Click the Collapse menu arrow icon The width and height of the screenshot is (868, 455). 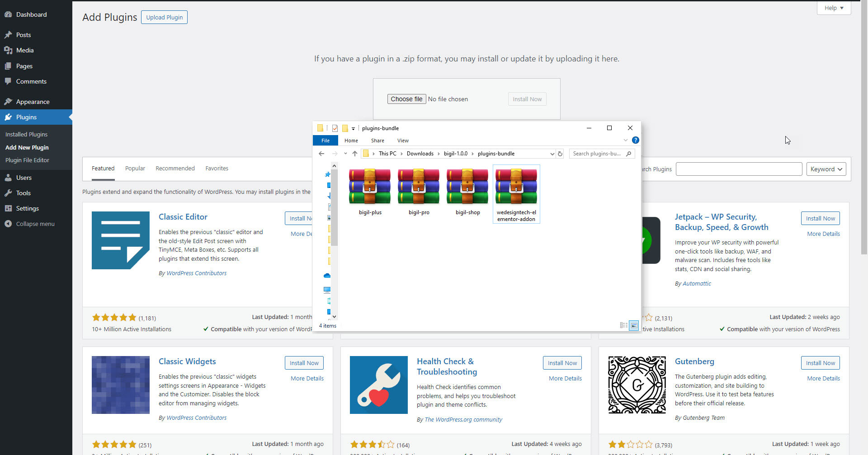pyautogui.click(x=8, y=224)
